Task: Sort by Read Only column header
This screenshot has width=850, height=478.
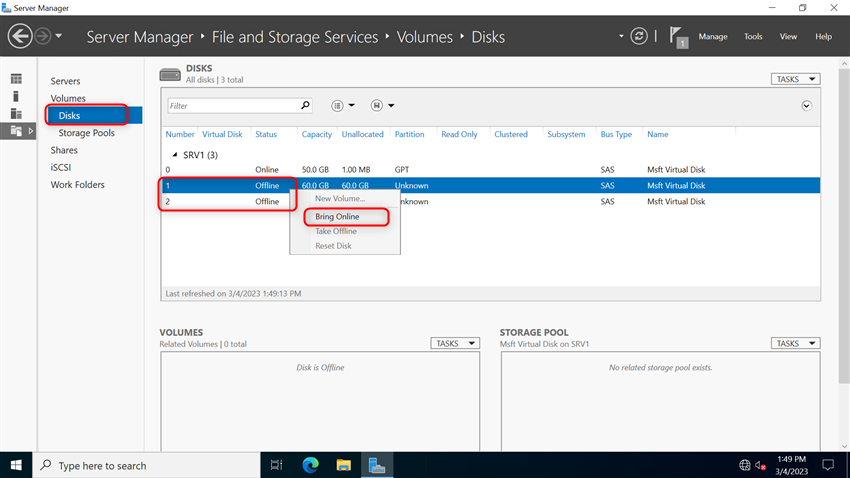Action: (459, 134)
